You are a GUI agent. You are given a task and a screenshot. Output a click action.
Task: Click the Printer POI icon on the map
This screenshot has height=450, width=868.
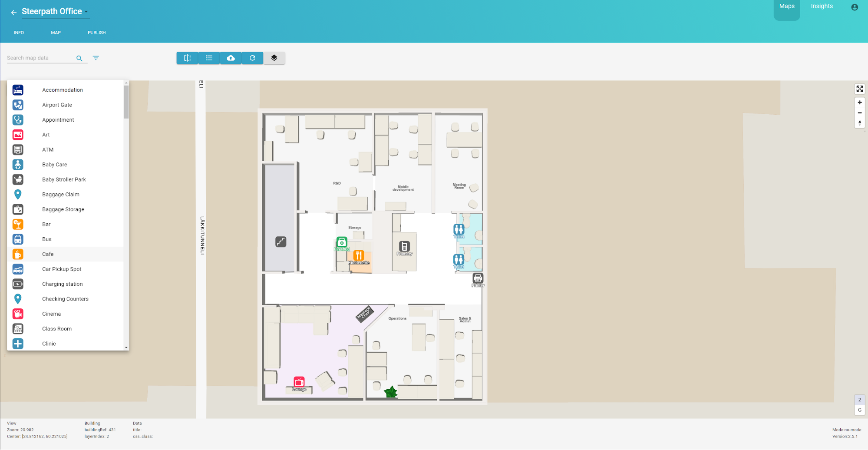point(478,278)
